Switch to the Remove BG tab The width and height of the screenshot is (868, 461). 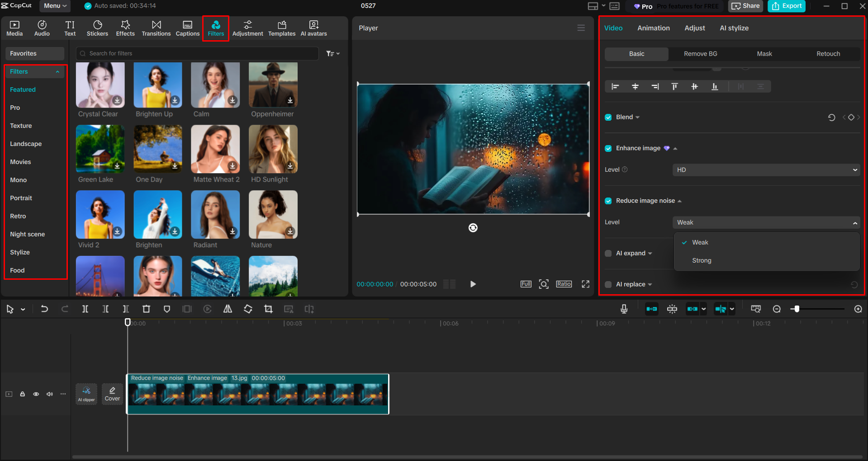[x=700, y=54]
